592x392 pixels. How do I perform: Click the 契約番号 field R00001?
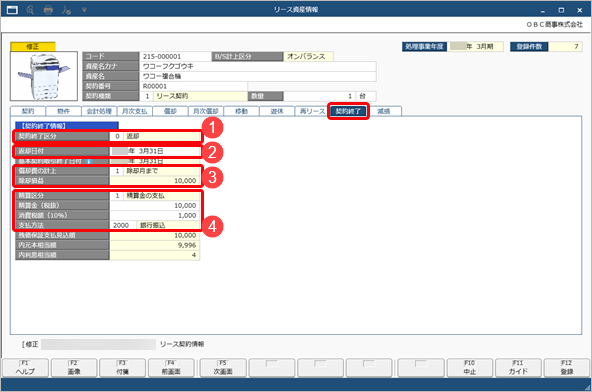[193, 86]
